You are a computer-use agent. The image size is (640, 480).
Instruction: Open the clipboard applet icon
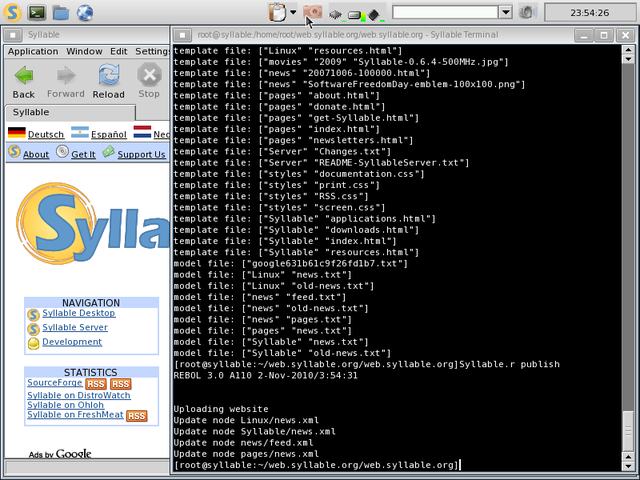(278, 12)
